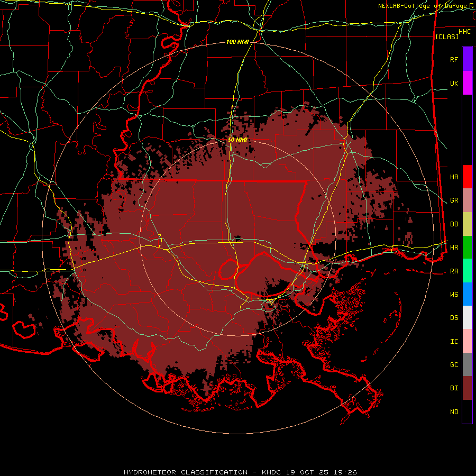Click the '19:26' timestamp text
This screenshot has width=476, height=476.
tap(345, 472)
